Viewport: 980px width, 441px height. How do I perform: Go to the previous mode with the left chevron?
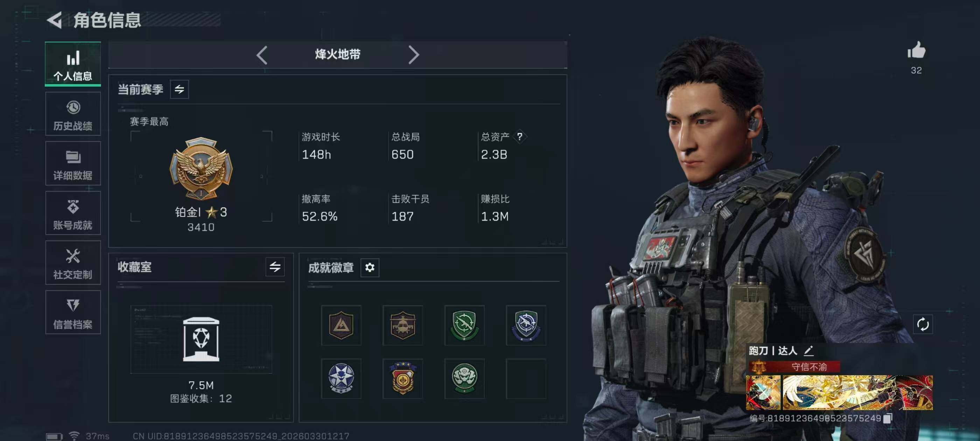262,55
